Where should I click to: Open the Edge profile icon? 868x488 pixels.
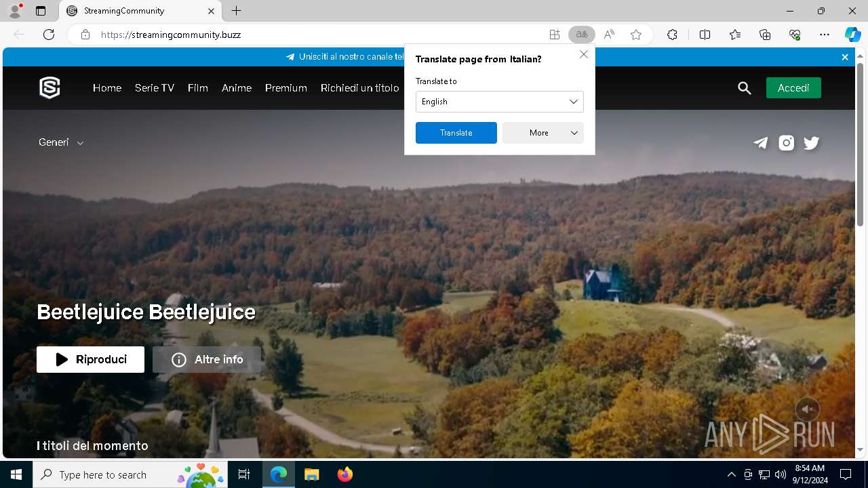click(x=15, y=11)
